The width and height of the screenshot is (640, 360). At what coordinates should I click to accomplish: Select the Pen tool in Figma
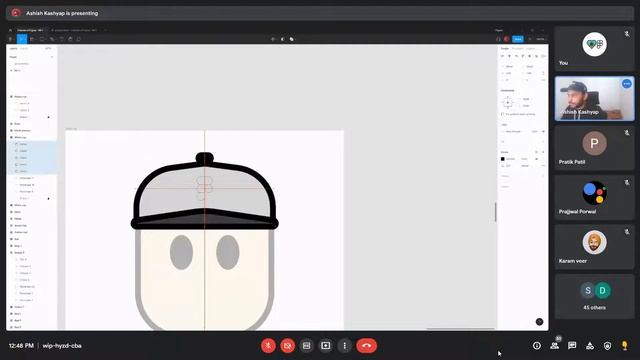pos(52,39)
